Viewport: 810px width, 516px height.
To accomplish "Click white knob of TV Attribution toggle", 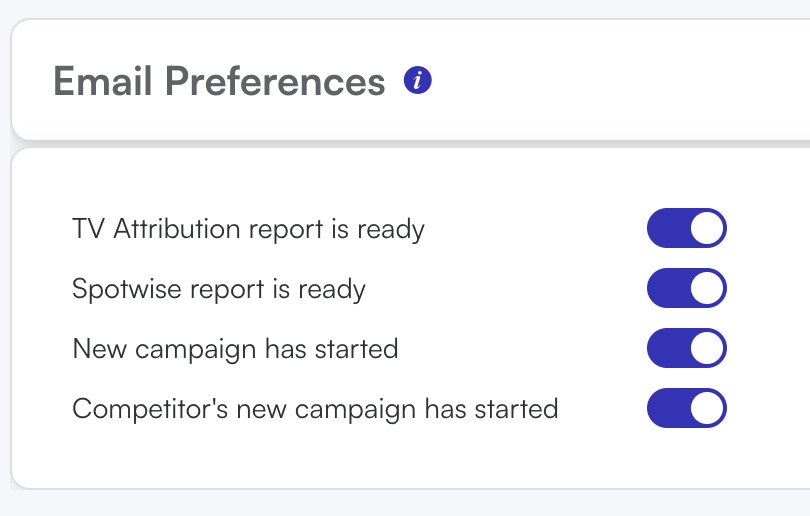I will click(706, 228).
